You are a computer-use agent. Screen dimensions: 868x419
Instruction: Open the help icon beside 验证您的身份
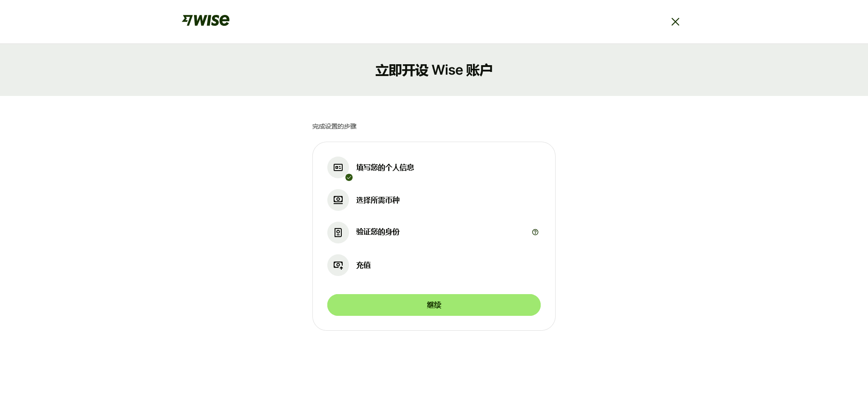coord(535,232)
